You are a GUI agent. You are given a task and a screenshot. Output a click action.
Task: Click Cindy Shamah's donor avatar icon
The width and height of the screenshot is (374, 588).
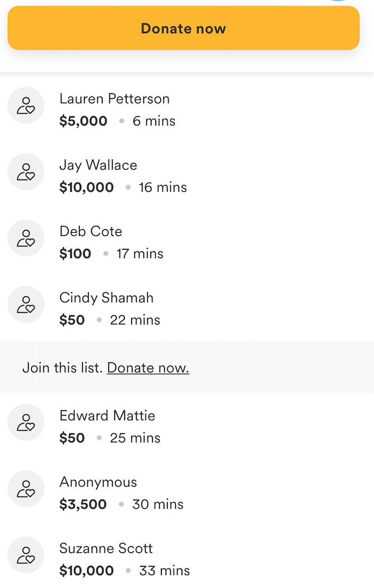[26, 305]
